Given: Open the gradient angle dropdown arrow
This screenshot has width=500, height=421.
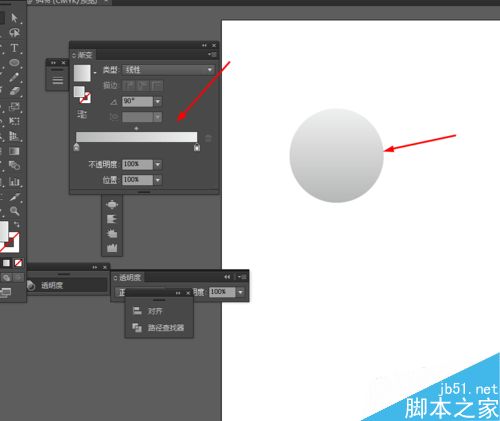Looking at the screenshot, I should (x=158, y=101).
